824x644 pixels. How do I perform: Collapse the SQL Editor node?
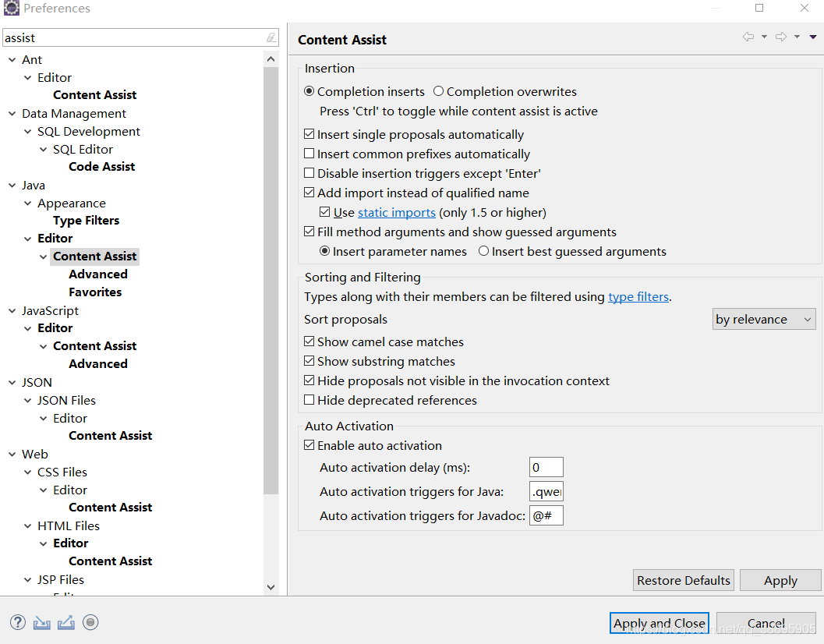44,149
